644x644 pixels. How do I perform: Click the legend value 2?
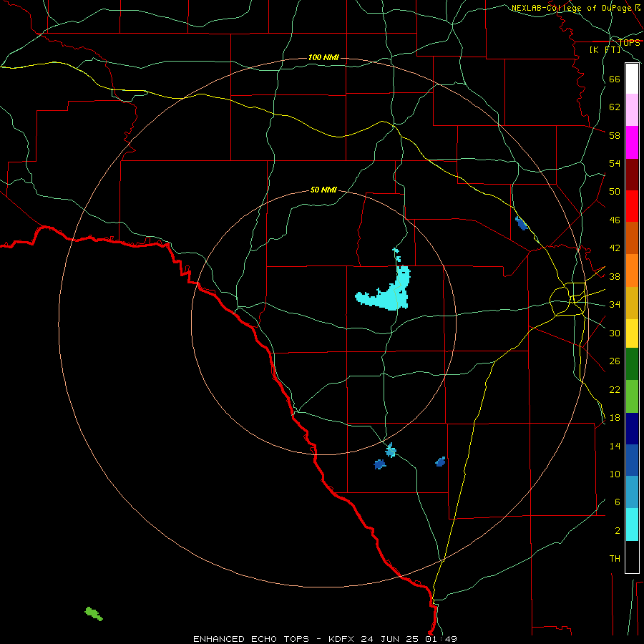[618, 530]
